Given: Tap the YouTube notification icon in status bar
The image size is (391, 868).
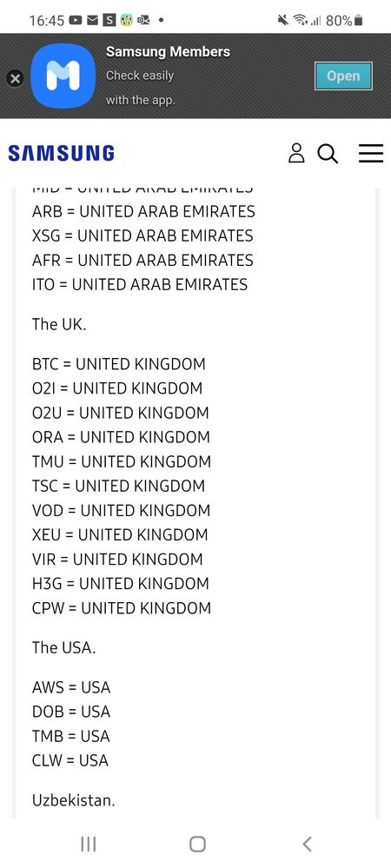Looking at the screenshot, I should 76,21.
